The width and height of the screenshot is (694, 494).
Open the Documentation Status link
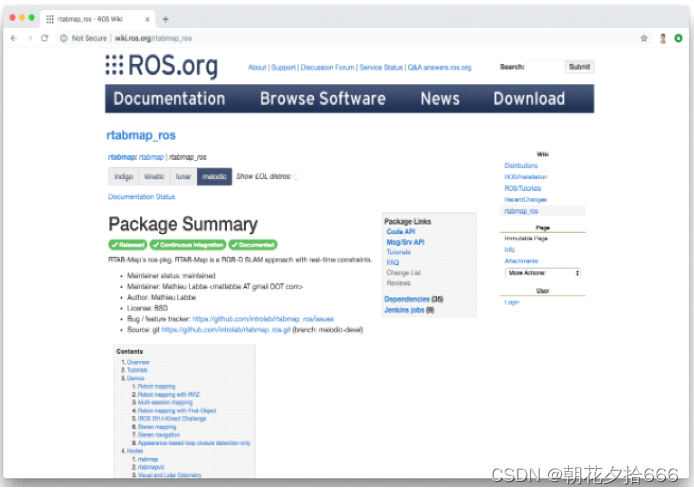click(142, 197)
